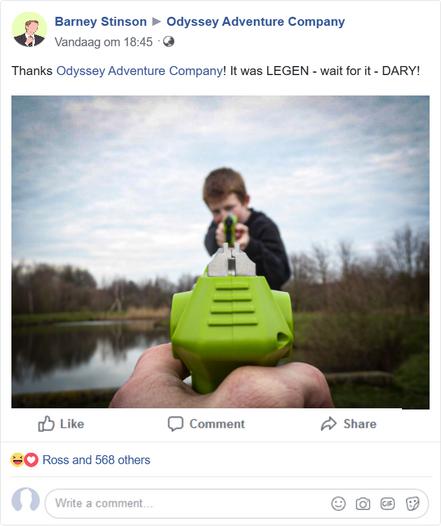Image resolution: width=441 pixels, height=526 pixels.
Task: Click the Share arrow icon
Action: pos(328,424)
